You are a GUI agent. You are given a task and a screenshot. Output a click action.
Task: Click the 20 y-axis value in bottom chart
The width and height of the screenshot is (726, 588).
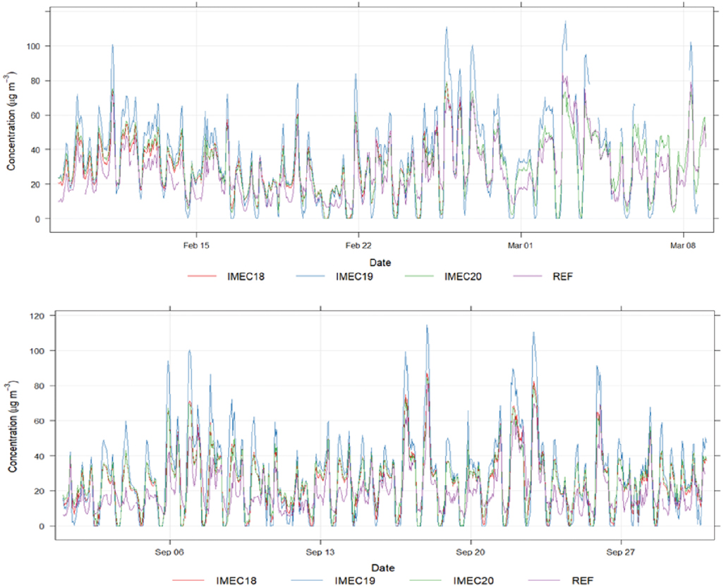[x=40, y=491]
